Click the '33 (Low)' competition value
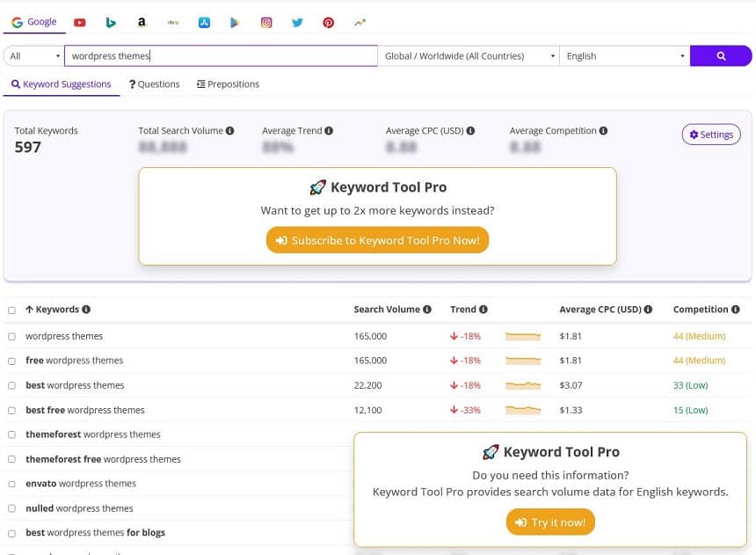 [x=690, y=385]
